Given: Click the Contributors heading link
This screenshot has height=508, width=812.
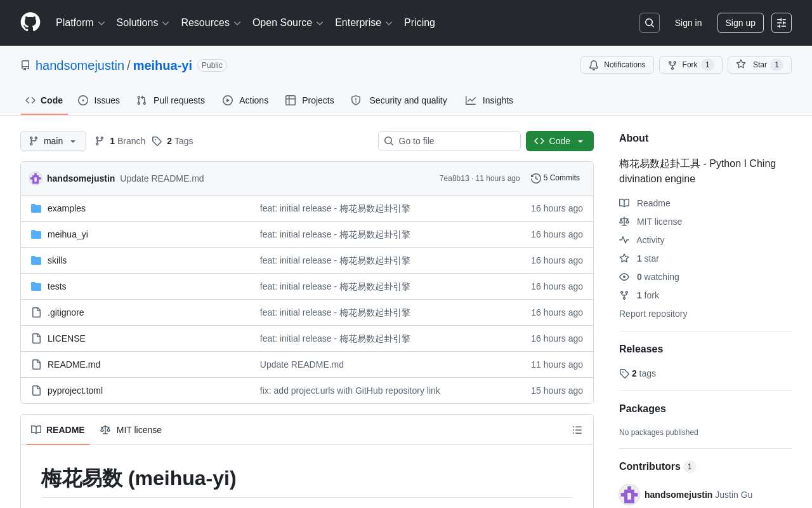Looking at the screenshot, I should point(657,467).
